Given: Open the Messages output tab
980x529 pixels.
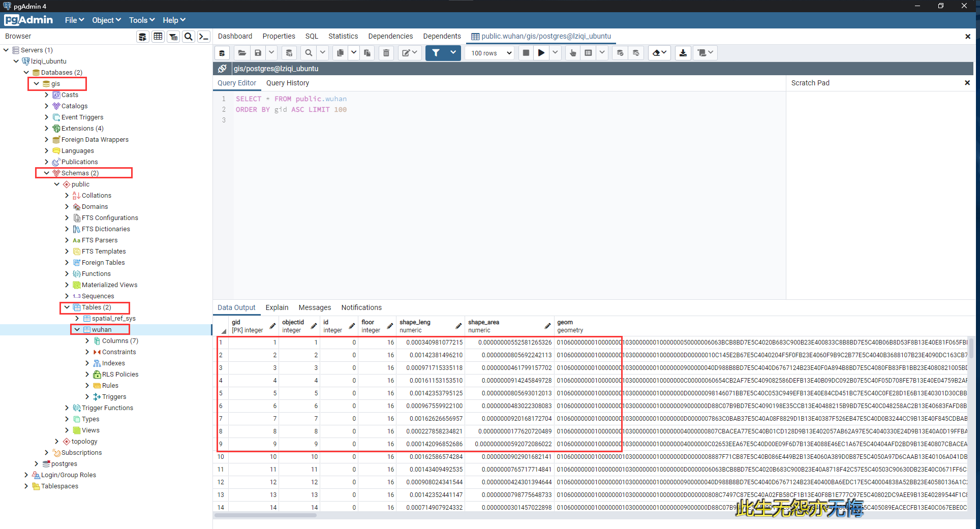Looking at the screenshot, I should [315, 307].
